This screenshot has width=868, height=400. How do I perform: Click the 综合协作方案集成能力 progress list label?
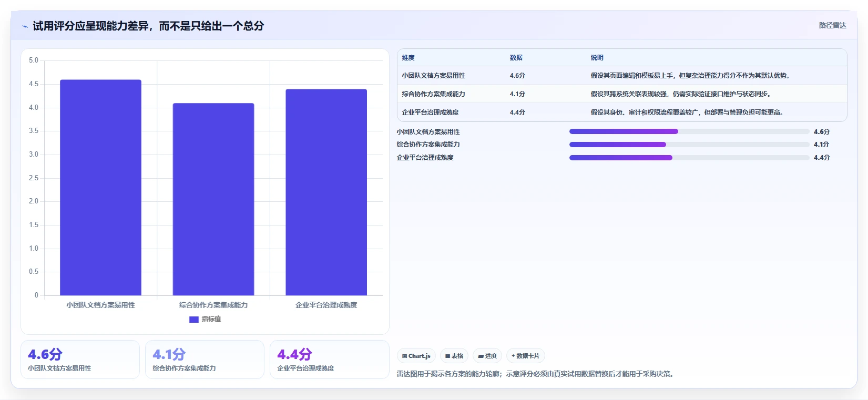tap(428, 145)
